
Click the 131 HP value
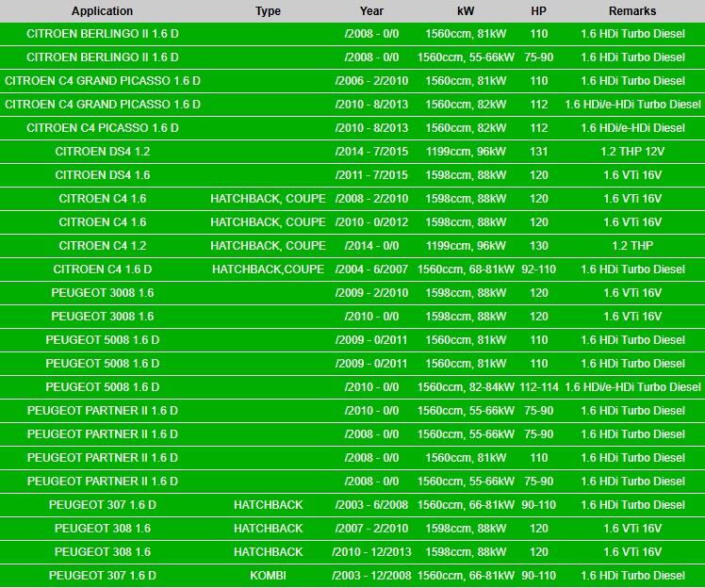(x=538, y=152)
